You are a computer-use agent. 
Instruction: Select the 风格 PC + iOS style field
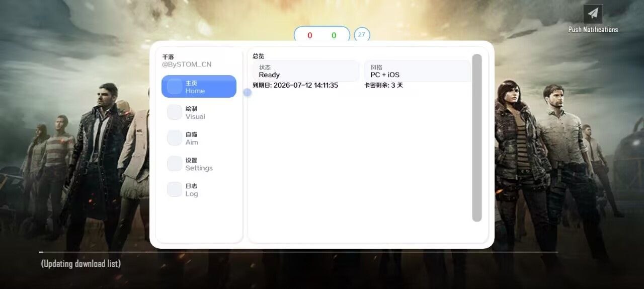click(417, 71)
